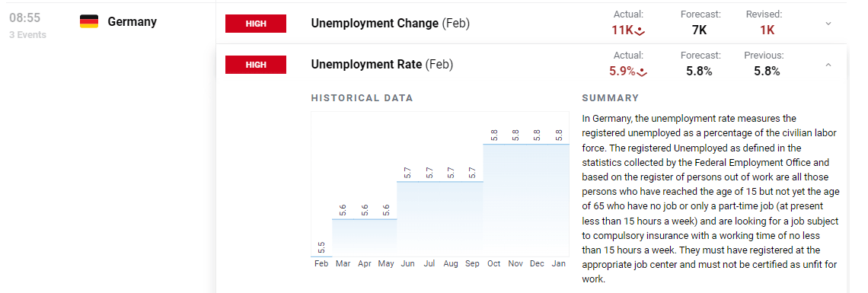
Task: Open the Unemployment Change (Feb) event title
Action: coord(391,24)
